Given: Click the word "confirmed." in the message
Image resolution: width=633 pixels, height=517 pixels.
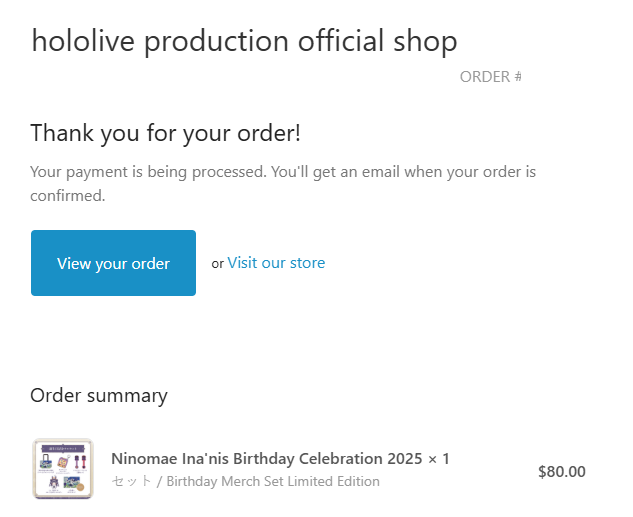Looking at the screenshot, I should point(68,196).
